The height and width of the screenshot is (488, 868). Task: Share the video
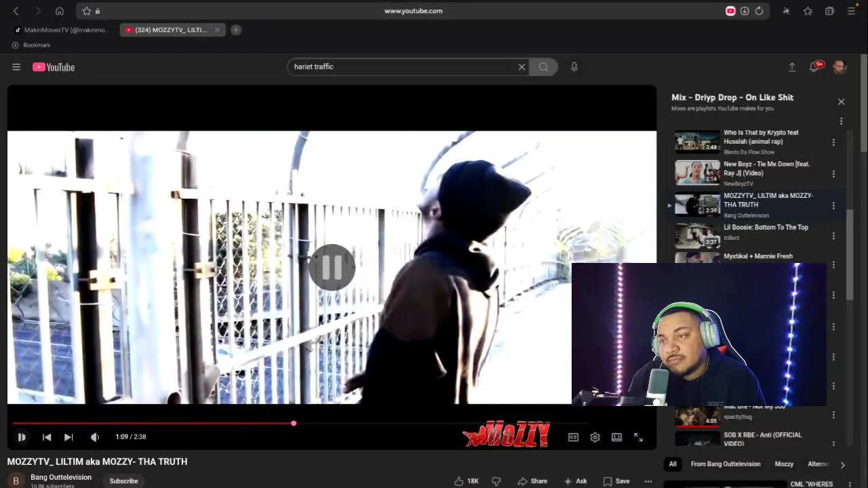pos(532,481)
